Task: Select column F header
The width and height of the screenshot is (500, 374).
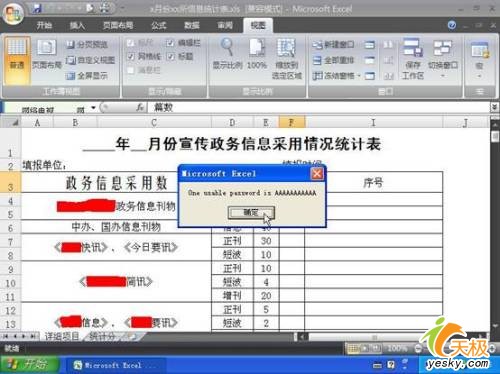Action: 291,123
